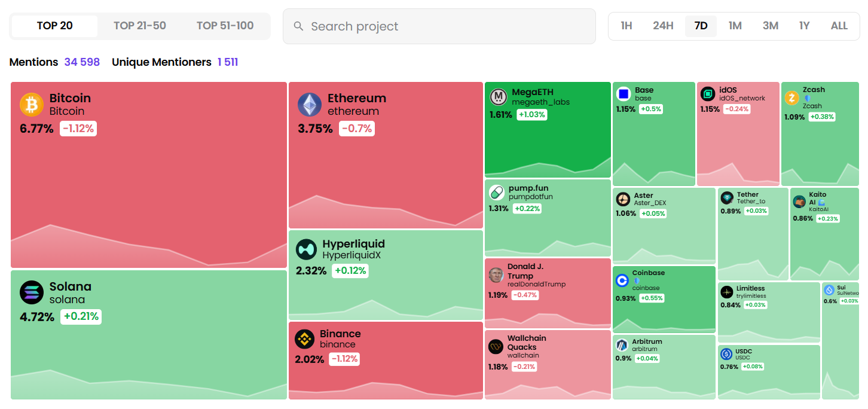Click Solana 4.72% mindshare value
Viewport: 868px width, 409px height.
[x=37, y=317]
